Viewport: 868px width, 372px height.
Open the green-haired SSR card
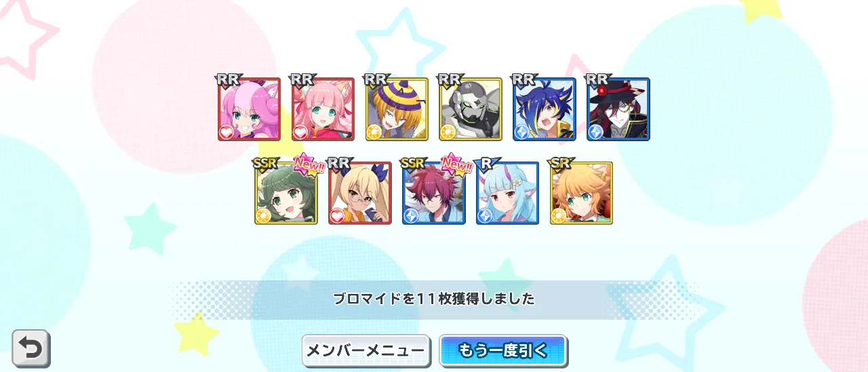tap(286, 193)
